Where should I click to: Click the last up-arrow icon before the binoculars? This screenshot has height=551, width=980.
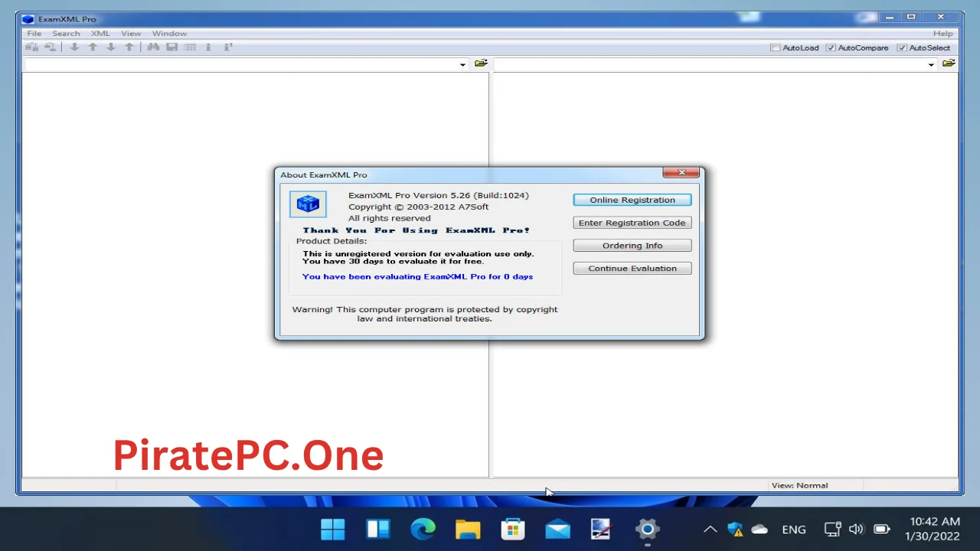tap(129, 47)
